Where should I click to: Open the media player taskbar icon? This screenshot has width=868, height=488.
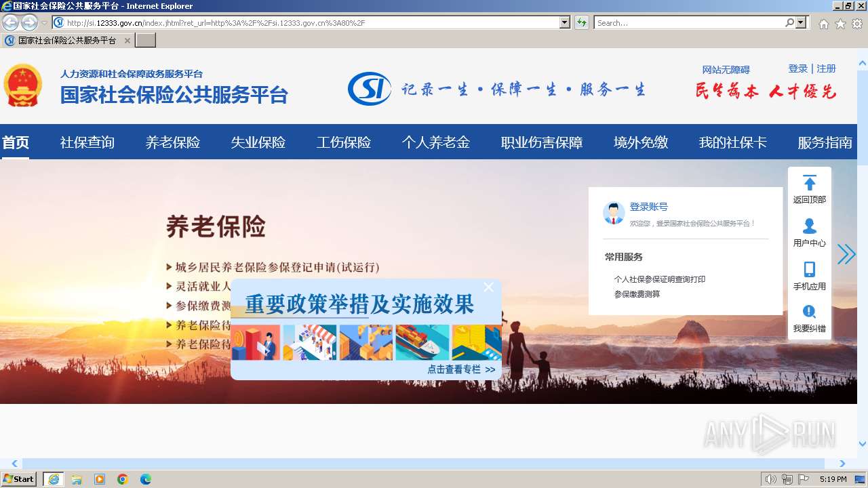[100, 479]
